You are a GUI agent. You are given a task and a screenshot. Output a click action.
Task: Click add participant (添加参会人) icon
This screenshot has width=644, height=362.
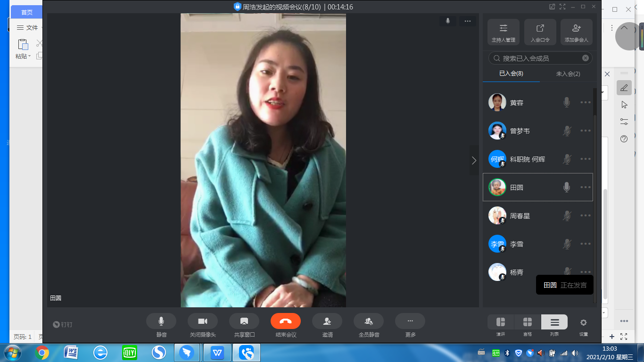(x=576, y=32)
